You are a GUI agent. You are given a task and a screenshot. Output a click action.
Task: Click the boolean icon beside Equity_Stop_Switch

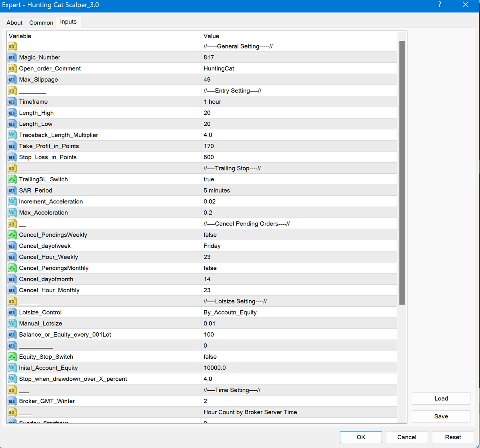(x=12, y=357)
